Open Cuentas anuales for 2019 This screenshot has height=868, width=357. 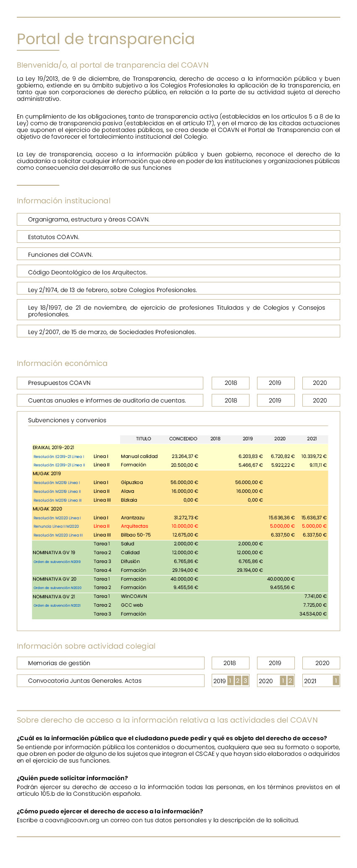pos(276,400)
